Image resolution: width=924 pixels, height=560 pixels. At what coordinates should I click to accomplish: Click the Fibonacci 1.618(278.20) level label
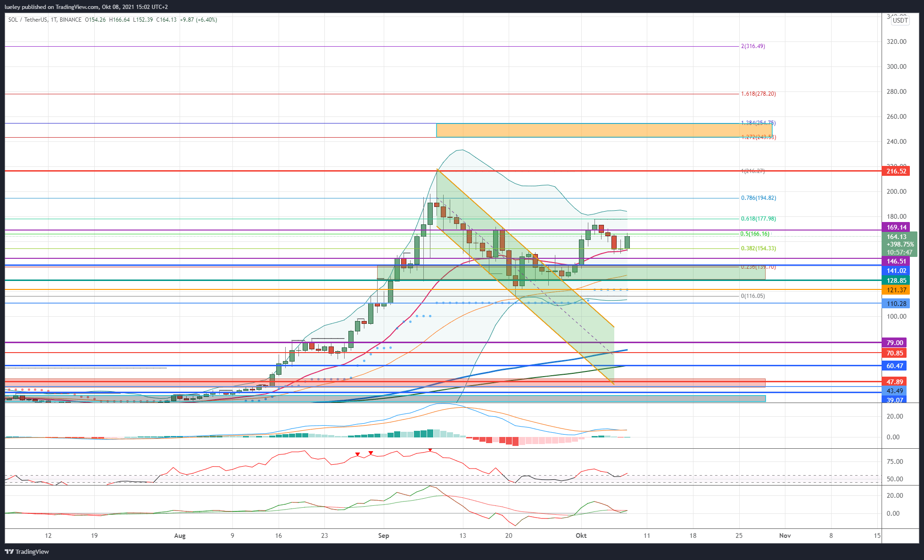(x=758, y=94)
